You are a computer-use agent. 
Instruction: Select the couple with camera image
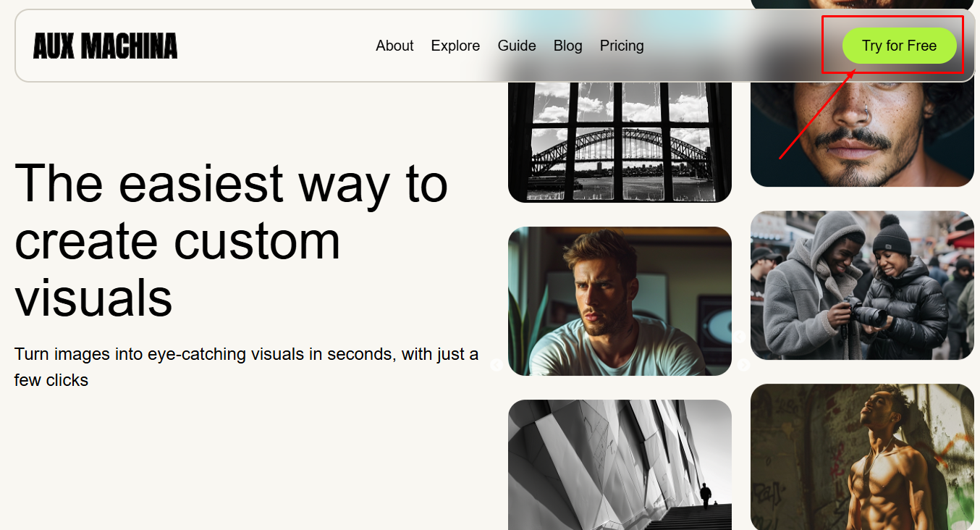point(861,285)
